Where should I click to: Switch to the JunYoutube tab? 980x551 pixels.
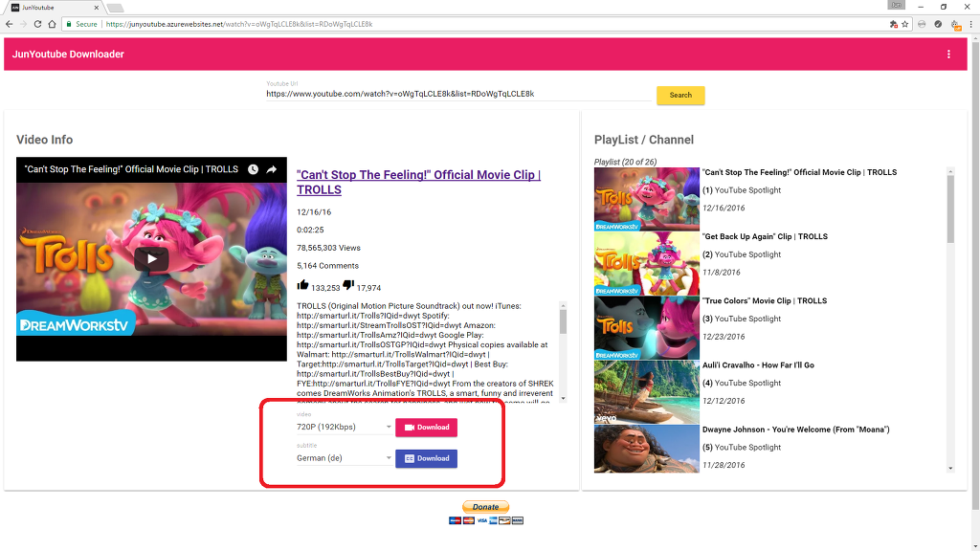coord(54,8)
